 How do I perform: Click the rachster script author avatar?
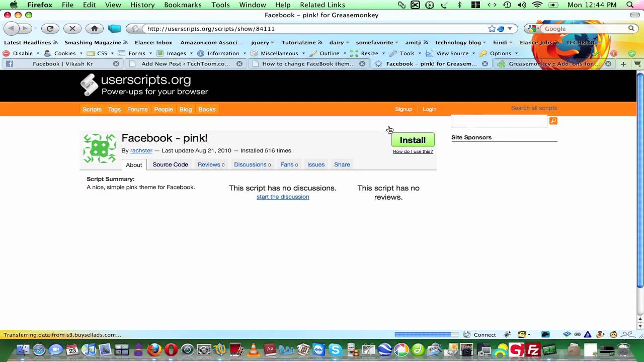[x=100, y=148]
